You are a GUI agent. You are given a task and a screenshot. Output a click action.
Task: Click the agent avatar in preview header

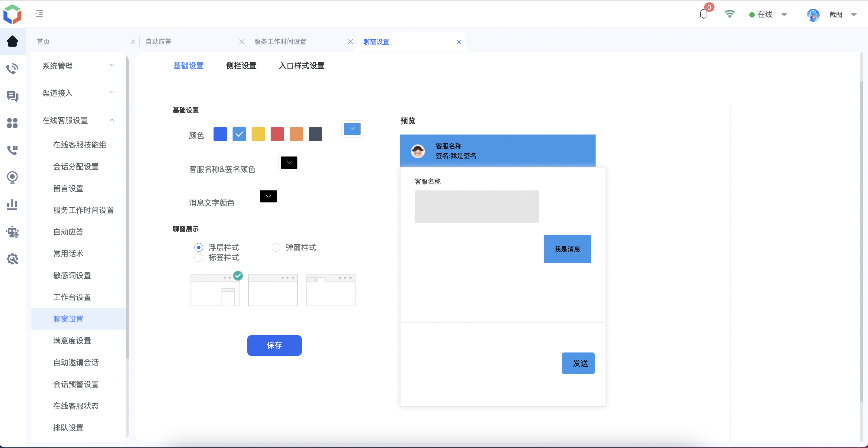[418, 151]
